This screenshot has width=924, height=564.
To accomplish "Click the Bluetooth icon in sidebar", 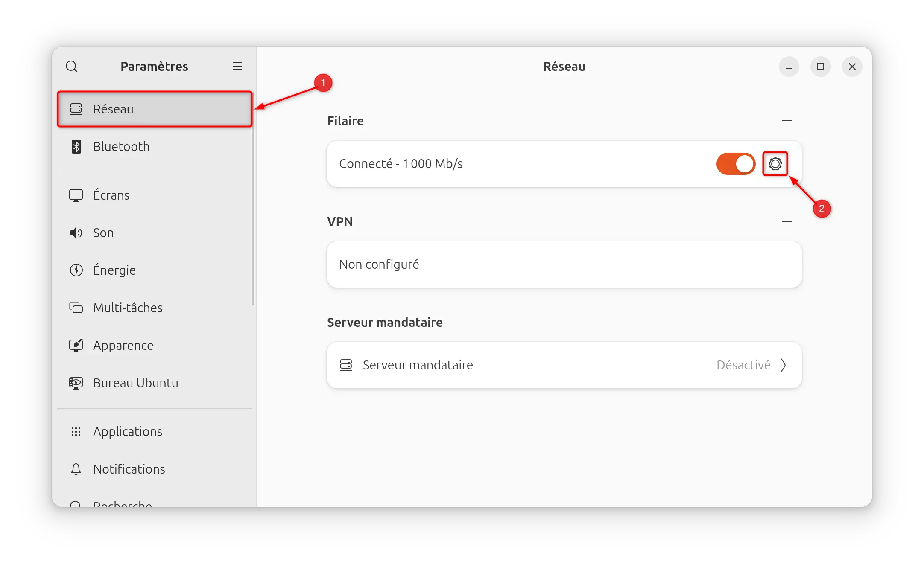I will [x=76, y=147].
